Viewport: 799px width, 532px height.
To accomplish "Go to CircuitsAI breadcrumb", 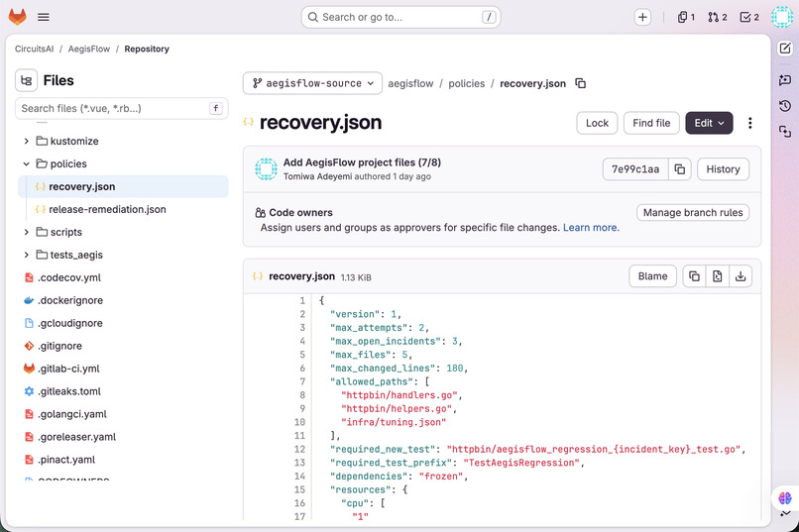I will point(34,49).
